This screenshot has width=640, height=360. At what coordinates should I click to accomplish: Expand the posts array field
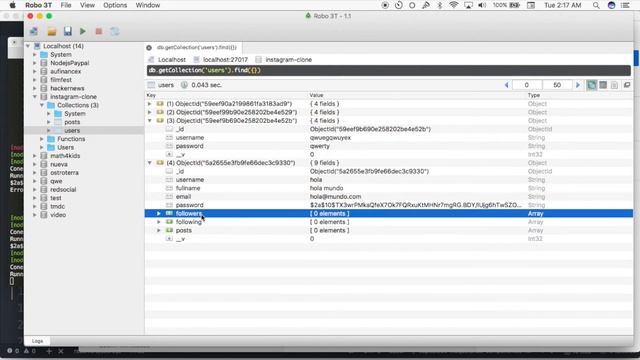pos(159,231)
